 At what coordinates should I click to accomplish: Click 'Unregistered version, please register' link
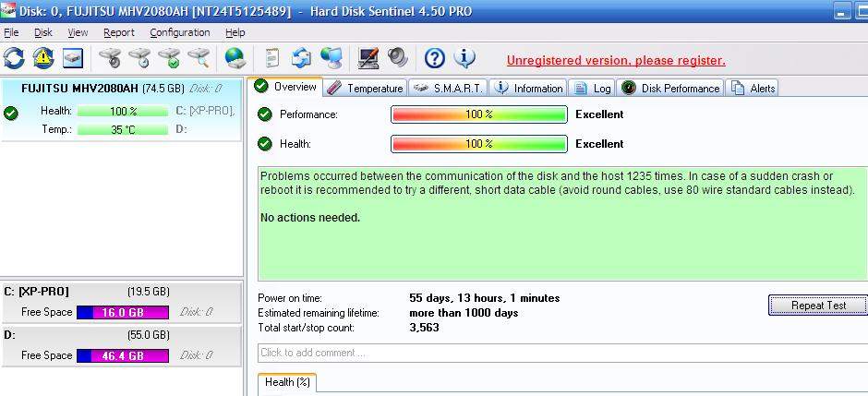click(616, 61)
